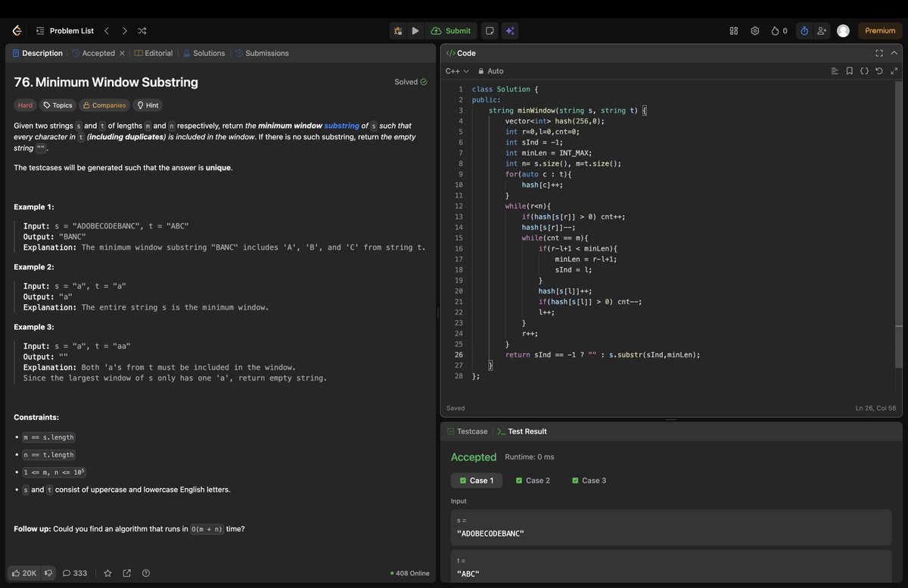908x588 pixels.
Task: Switch to the Test Result tab
Action: (522, 431)
